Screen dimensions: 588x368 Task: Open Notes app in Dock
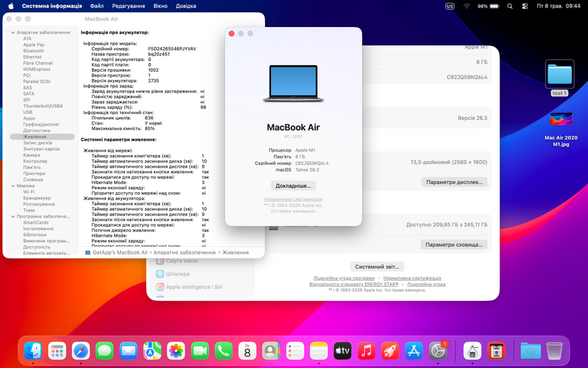319,351
